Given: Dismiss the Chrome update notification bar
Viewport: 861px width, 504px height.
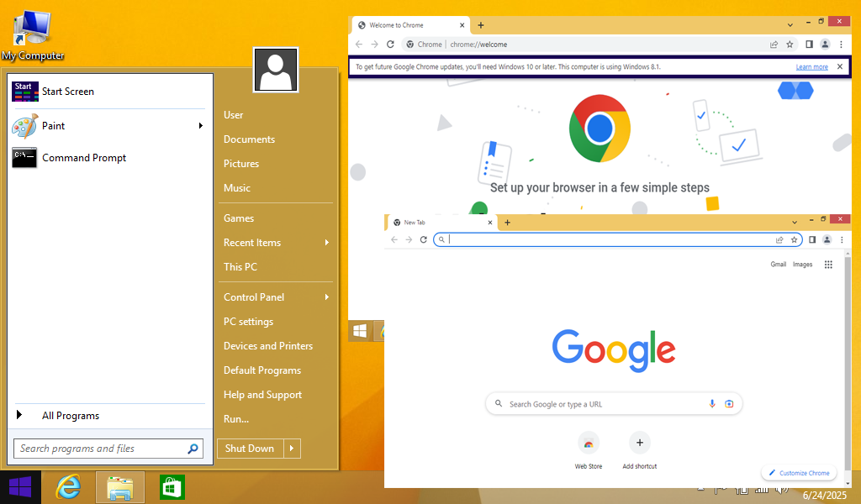Looking at the screenshot, I should [839, 66].
